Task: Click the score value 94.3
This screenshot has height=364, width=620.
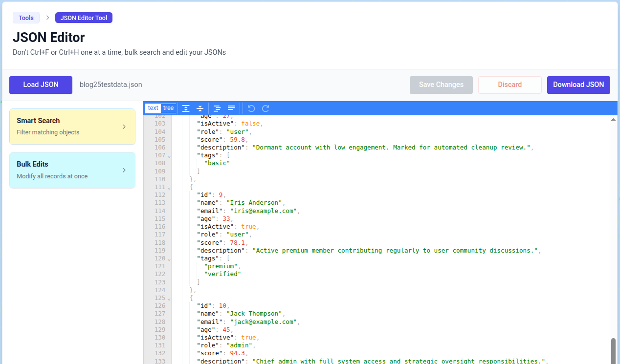Action: pyautogui.click(x=238, y=353)
